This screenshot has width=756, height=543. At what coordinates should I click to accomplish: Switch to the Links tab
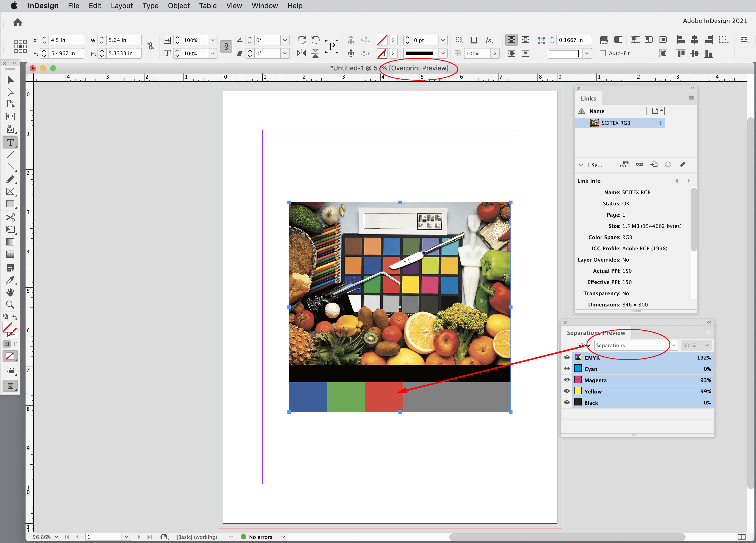(x=588, y=98)
